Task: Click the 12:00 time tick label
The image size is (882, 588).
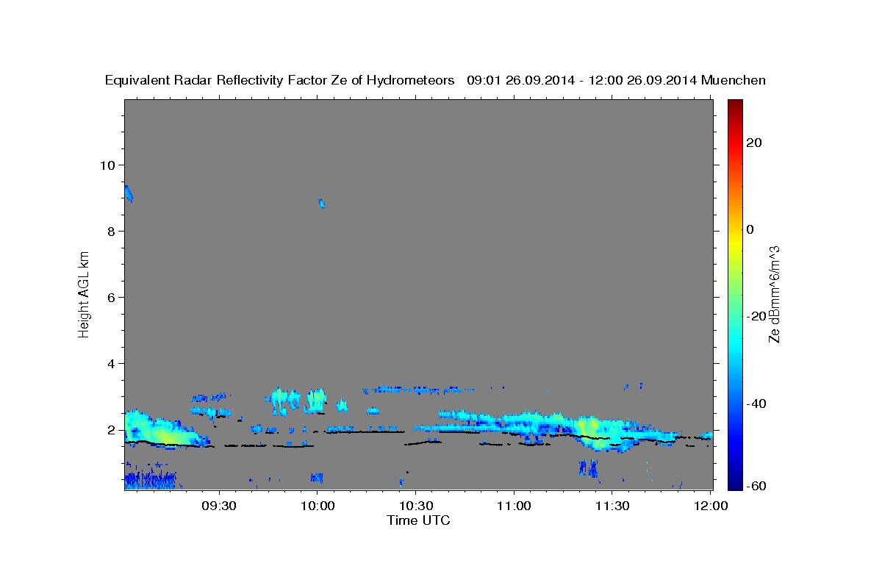Action: coord(709,506)
